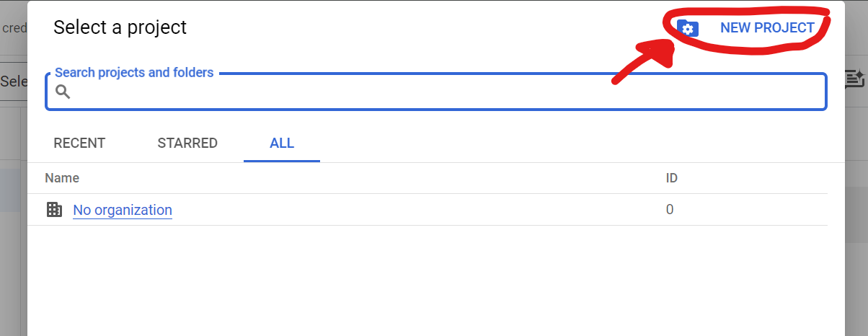Viewport: 868px width, 336px height.
Task: Click the background credentials text behind dialog
Action: 14,28
